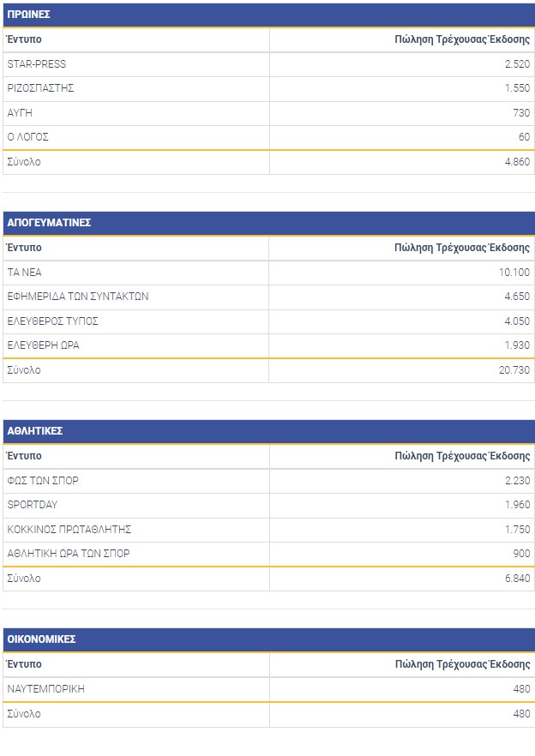Viewport: 535px width, 756px height.
Task: Select the ΡΙΖΟΣΠΑΣΤΗΣ newspaper entry
Action: (40, 88)
